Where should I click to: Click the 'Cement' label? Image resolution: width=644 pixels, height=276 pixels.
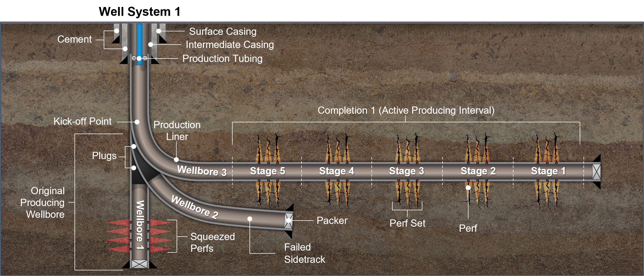click(x=75, y=39)
